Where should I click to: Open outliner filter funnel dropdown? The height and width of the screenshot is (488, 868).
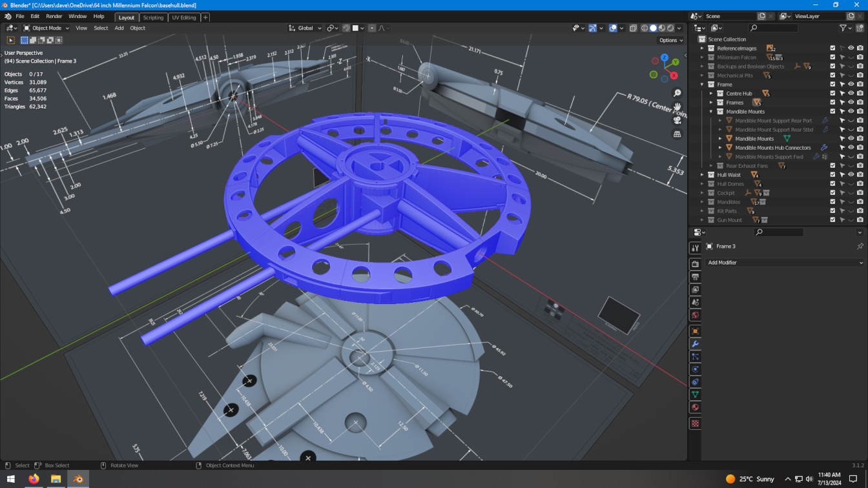click(845, 28)
